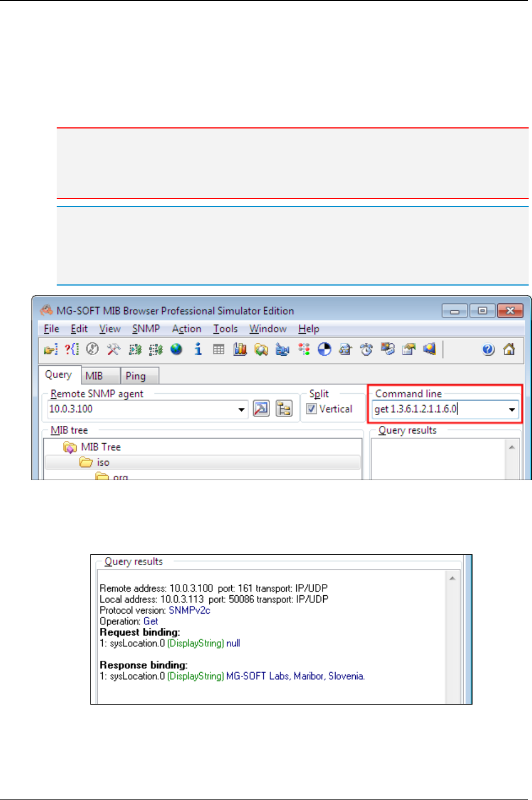Image resolution: width=532 pixels, height=800 pixels.
Task: Click the folder-with-document toolbar icon
Action: pyautogui.click(x=409, y=350)
